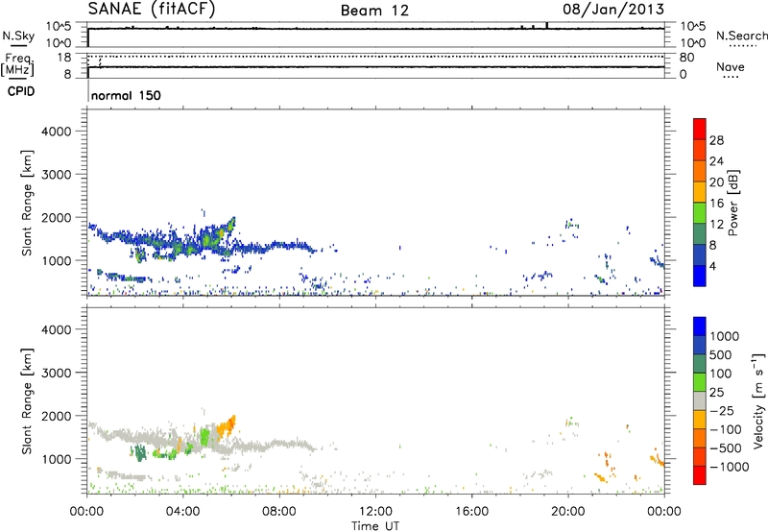Viewport: 768px width, 532px height.
Task: Click the 3000 tick on velocity panel axis
Action: tap(57, 373)
